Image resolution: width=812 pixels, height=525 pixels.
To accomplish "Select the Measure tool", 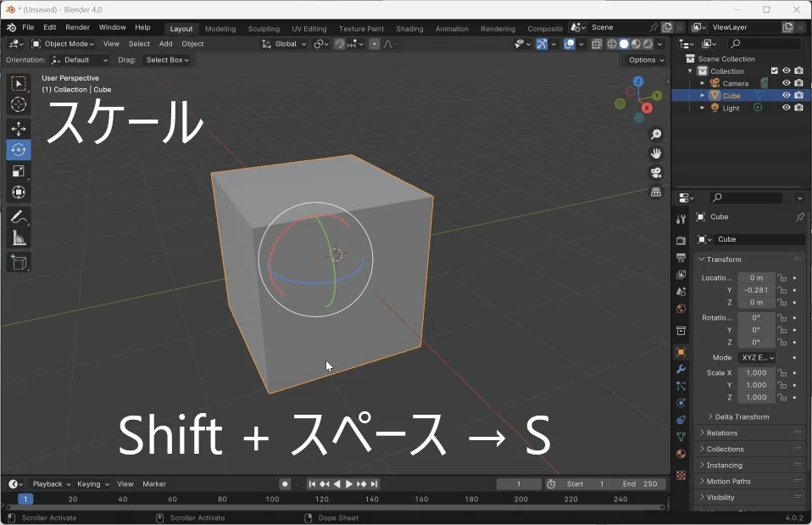I will coord(19,238).
